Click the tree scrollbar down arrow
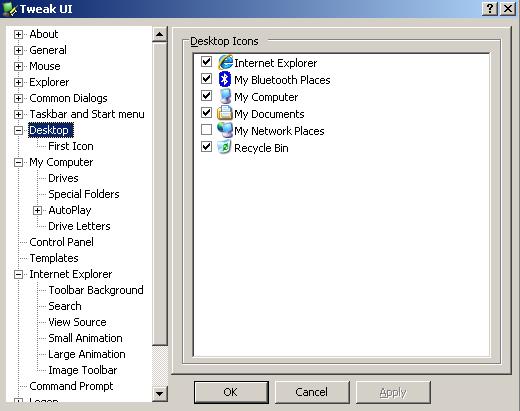This screenshot has height=411, width=520. (160, 394)
